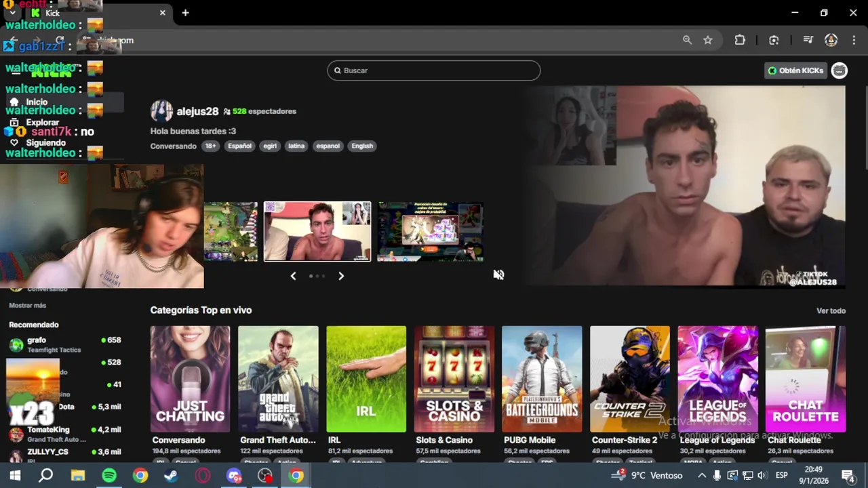
Task: Open the alejus28 channel avatar
Action: [161, 111]
